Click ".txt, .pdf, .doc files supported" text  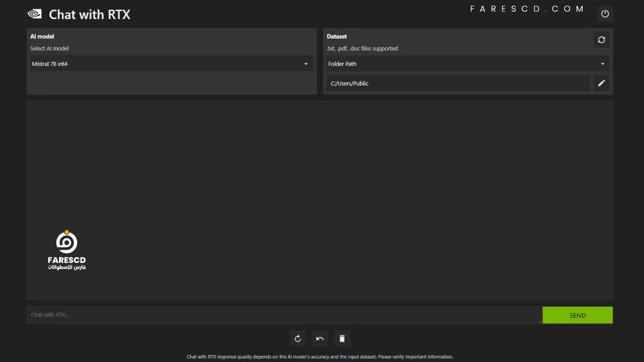tap(362, 48)
